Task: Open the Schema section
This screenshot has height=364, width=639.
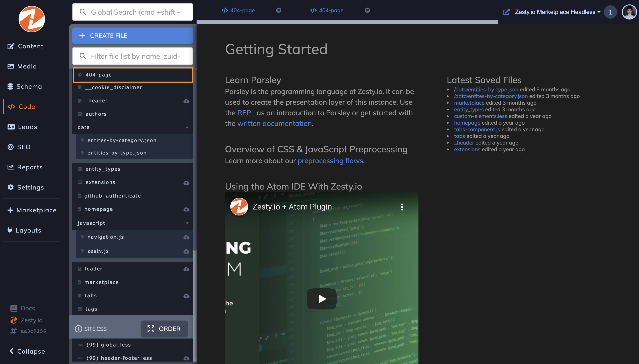Action: click(25, 86)
